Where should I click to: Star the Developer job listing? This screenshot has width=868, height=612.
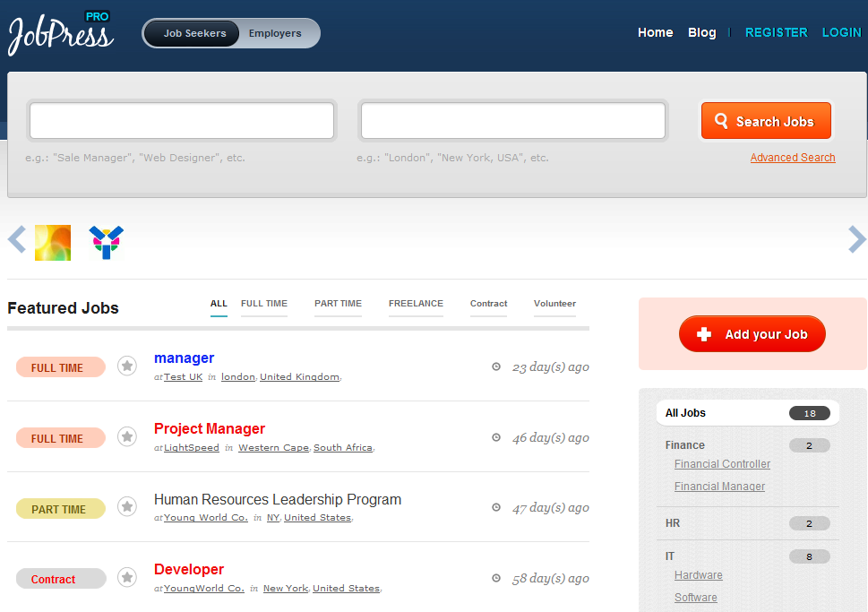click(127, 578)
